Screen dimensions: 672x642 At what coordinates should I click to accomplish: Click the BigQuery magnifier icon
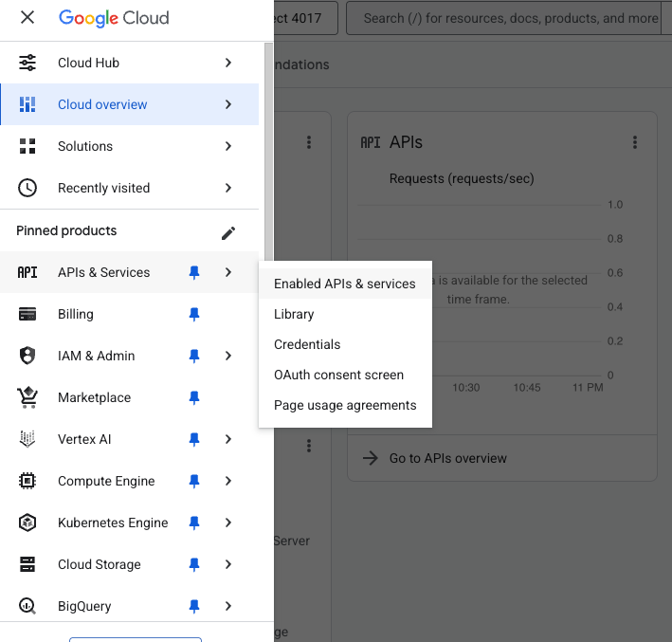click(27, 606)
